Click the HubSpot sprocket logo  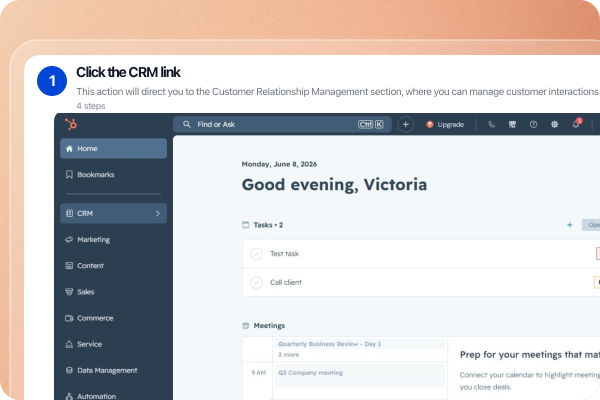click(x=71, y=124)
